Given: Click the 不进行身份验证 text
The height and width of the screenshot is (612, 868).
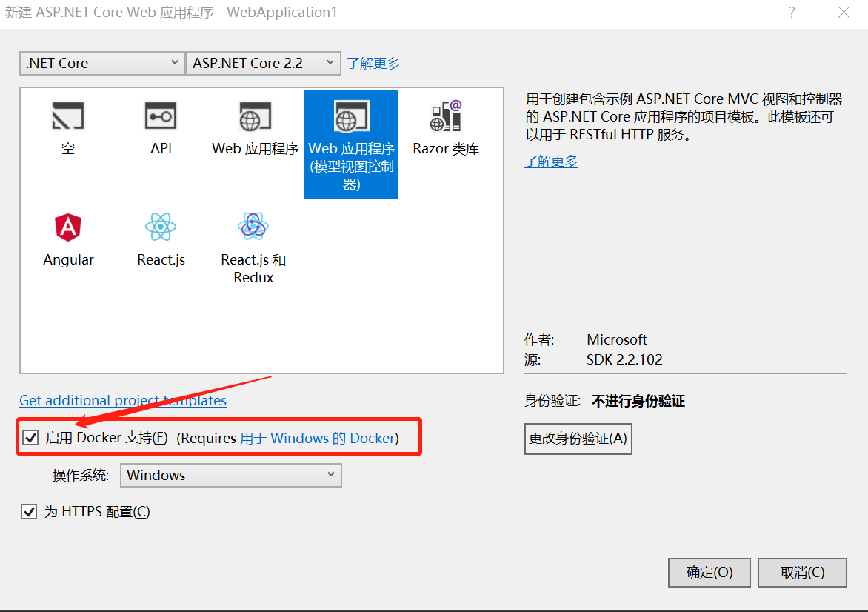Looking at the screenshot, I should coord(638,401).
